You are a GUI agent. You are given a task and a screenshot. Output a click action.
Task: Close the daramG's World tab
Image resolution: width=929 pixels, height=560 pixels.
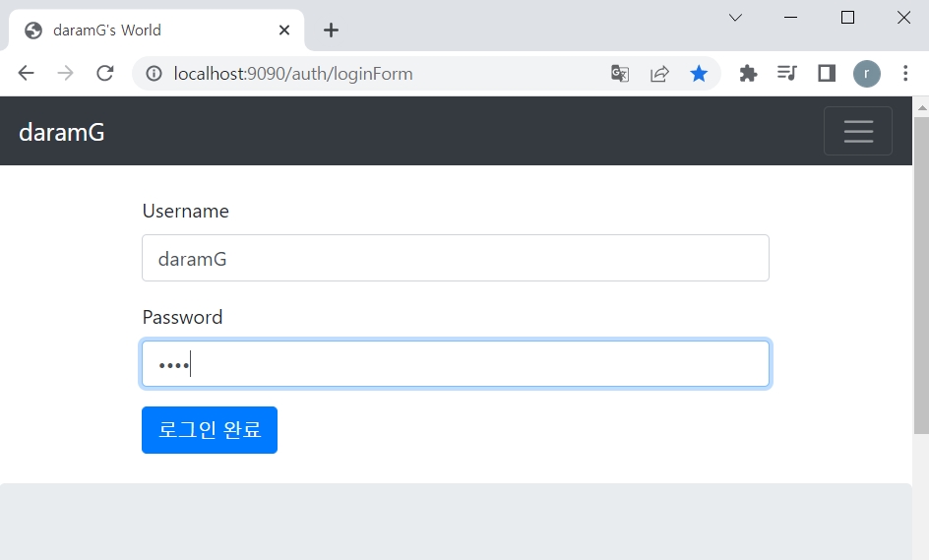tap(284, 31)
